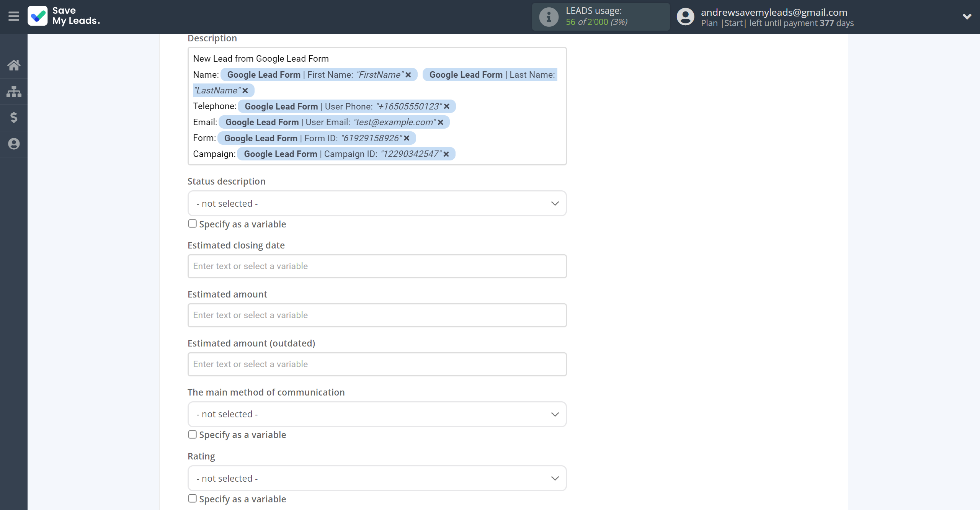Screen dimensions: 980x510
Task: Click the Plan Start payment info text
Action: tap(777, 23)
